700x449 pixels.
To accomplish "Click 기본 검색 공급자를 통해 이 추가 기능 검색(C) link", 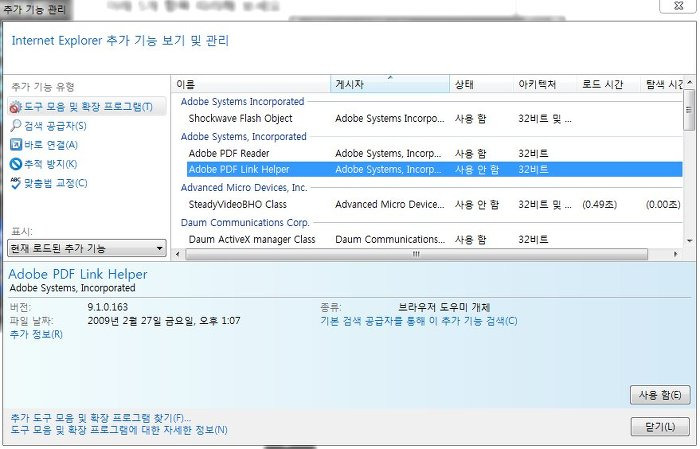I will pos(419,321).
